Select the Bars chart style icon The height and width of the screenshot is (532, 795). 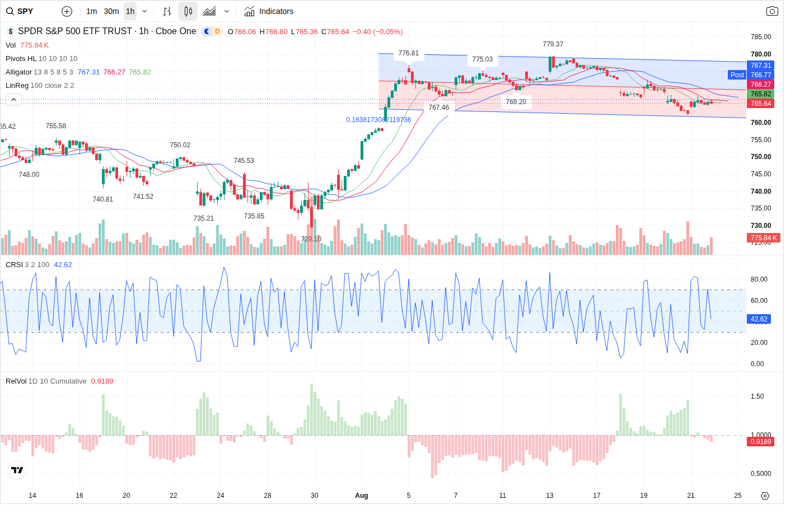pos(167,11)
